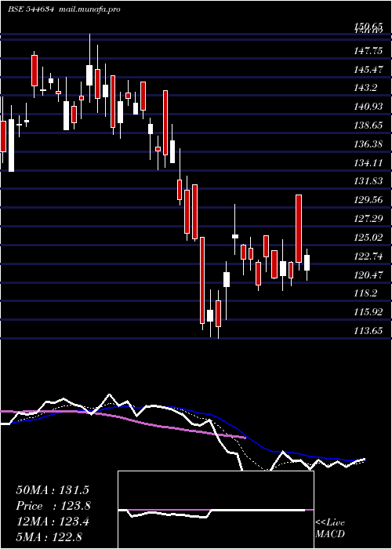Select the 129.56 price level label
This screenshot has height=549, width=392.
tap(368, 200)
